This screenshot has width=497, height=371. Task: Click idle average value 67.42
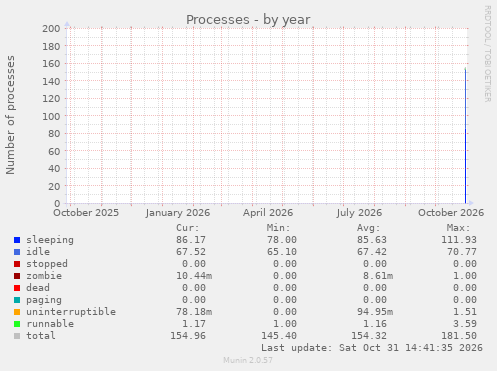[x=372, y=252]
